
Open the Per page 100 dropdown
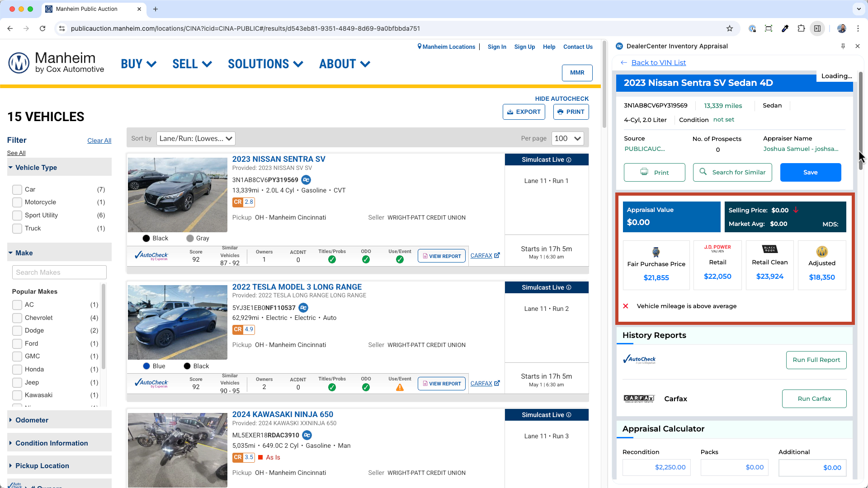coord(567,139)
